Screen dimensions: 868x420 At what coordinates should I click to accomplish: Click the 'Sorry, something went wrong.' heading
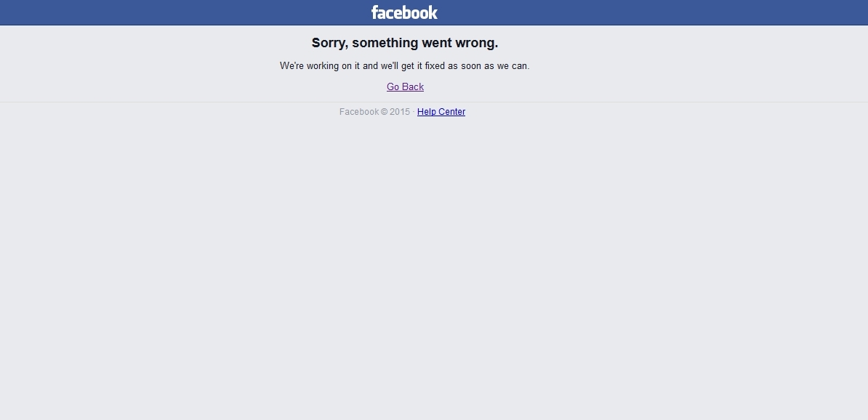click(405, 43)
